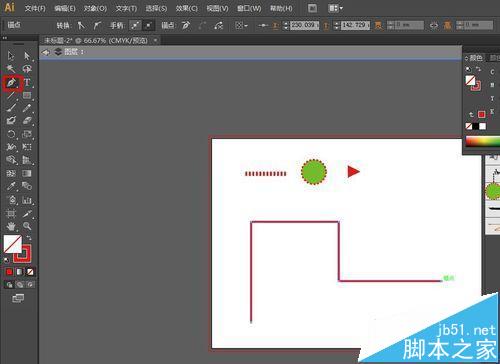500x364 pixels.
Task: Set paint mode to solid Color
Action: (9, 272)
